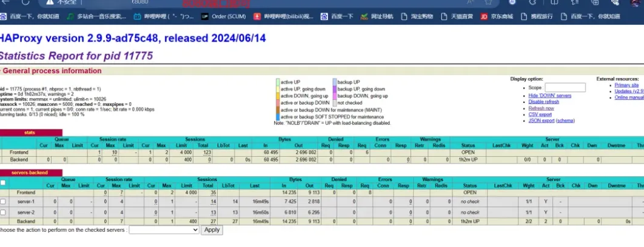The height and width of the screenshot is (247, 644).
Task: Click the Refresh now link
Action: pos(541,108)
